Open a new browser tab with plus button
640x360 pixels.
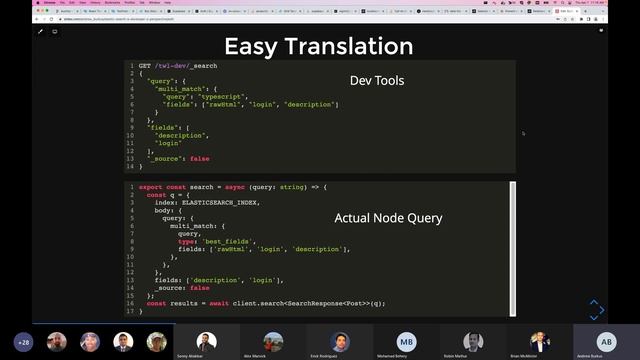pos(585,11)
